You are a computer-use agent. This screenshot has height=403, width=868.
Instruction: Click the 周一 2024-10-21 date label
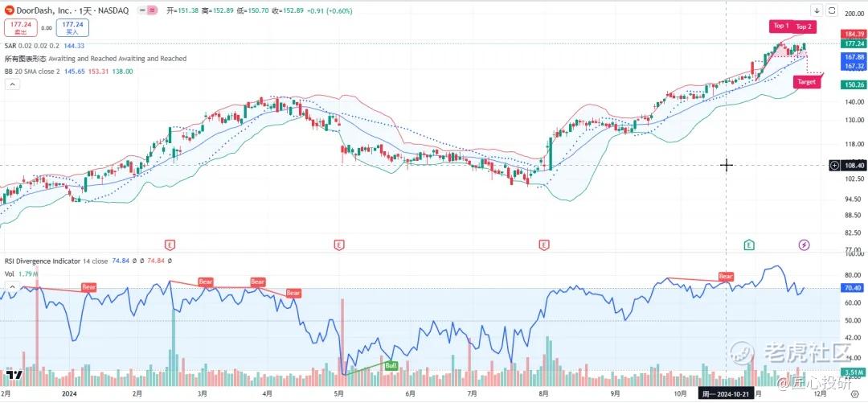coord(727,394)
